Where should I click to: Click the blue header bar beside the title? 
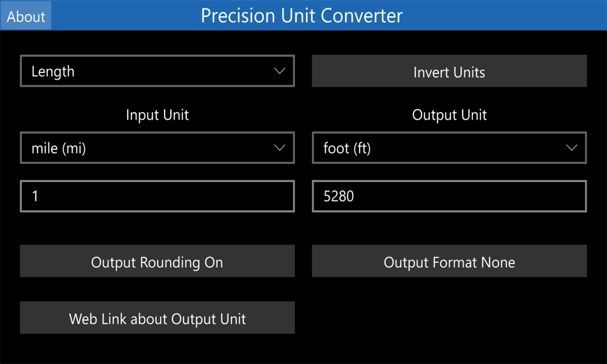click(504, 16)
